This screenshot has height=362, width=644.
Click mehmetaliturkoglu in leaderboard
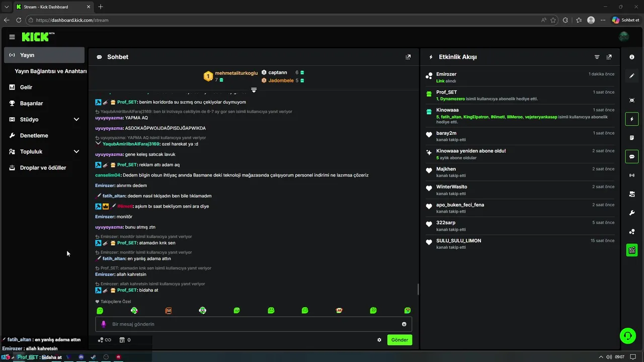[x=236, y=73]
